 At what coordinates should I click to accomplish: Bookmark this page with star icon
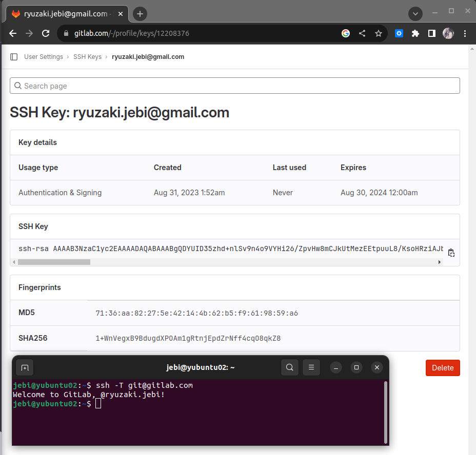[378, 33]
